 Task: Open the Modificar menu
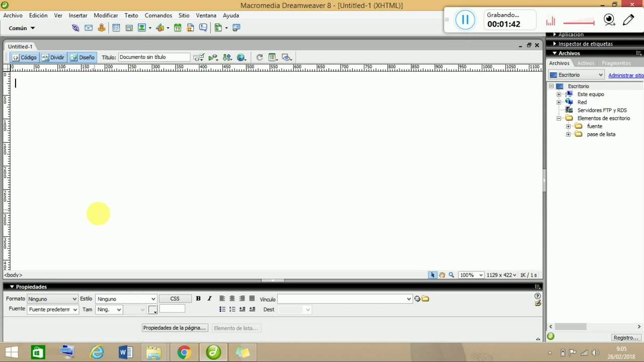click(106, 16)
